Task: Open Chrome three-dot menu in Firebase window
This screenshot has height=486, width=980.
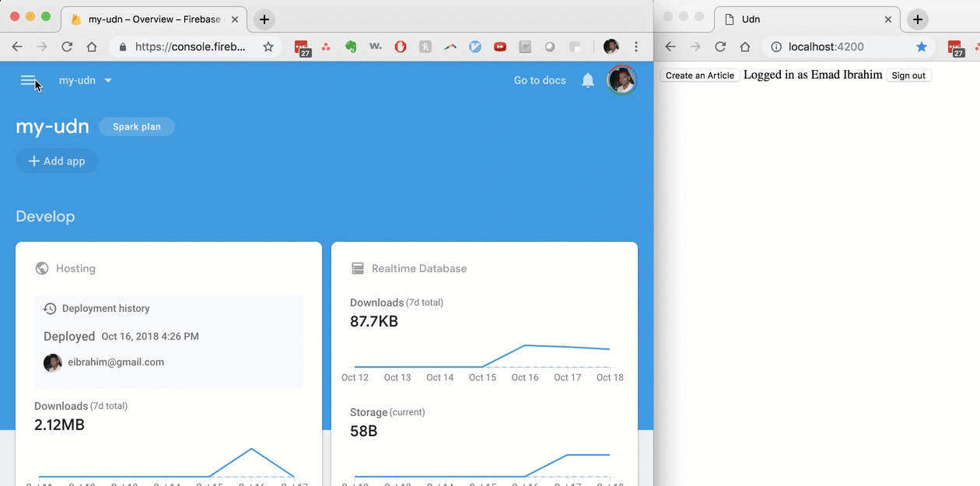Action: 636,47
